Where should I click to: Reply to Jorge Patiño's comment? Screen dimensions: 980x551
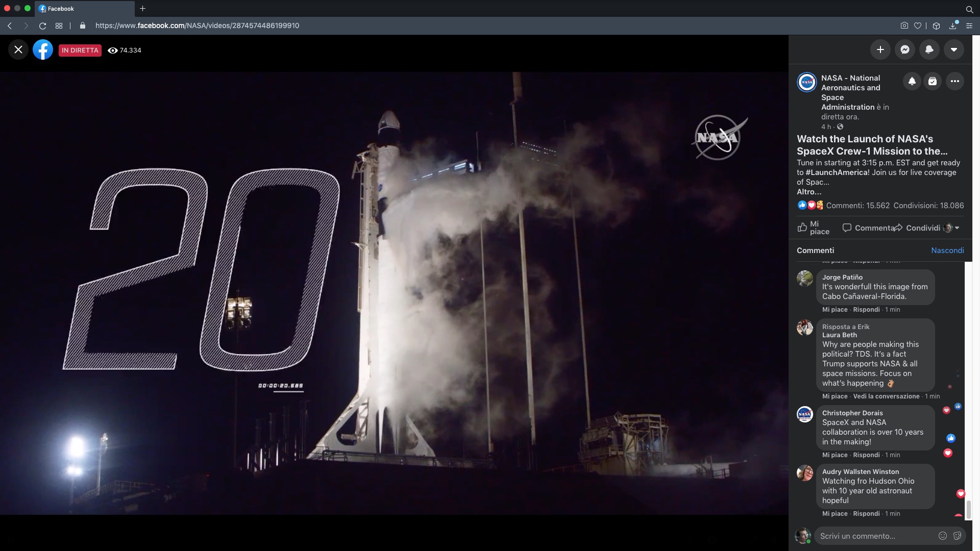(866, 310)
